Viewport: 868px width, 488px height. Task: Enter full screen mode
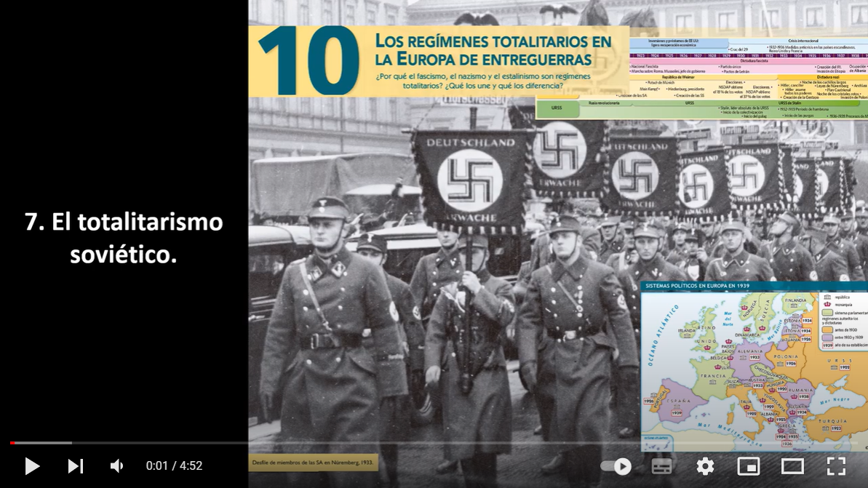836,466
